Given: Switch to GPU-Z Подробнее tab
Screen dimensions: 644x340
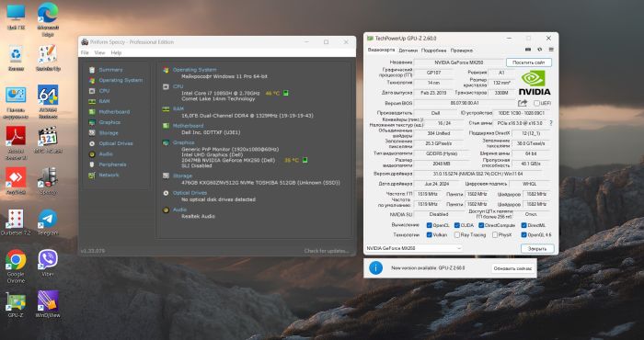Looking at the screenshot, I should coord(433,51).
